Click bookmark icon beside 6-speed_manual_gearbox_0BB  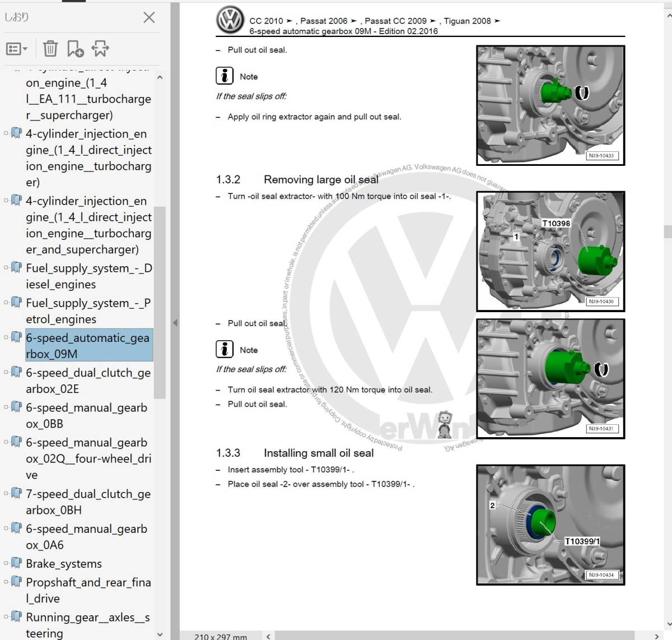click(17, 407)
